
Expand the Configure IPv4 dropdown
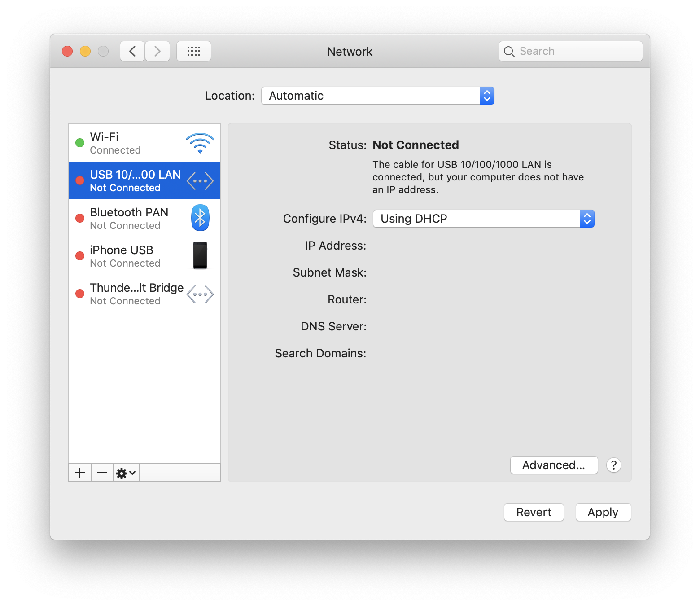coord(483,219)
